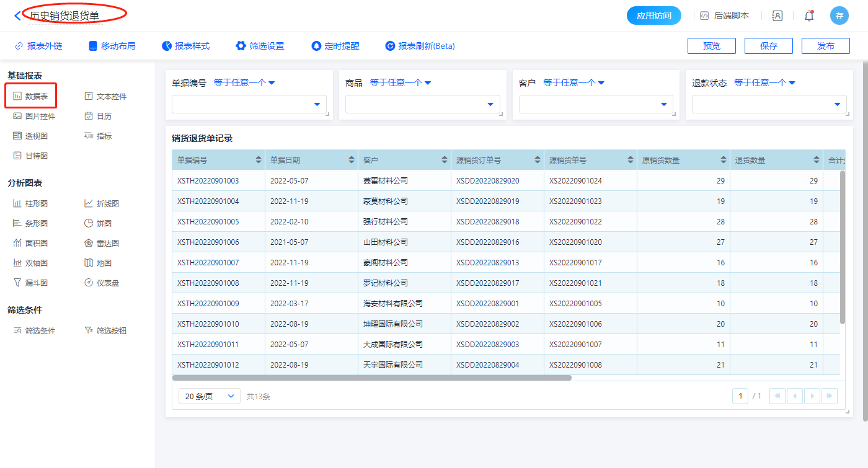Open 筛选设置 in the toolbar
Screen dimensions: 868x468
pyautogui.click(x=260, y=46)
